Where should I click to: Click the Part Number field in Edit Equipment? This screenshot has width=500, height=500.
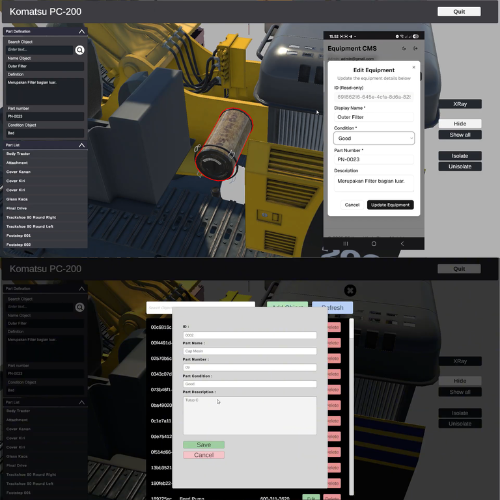[374, 159]
